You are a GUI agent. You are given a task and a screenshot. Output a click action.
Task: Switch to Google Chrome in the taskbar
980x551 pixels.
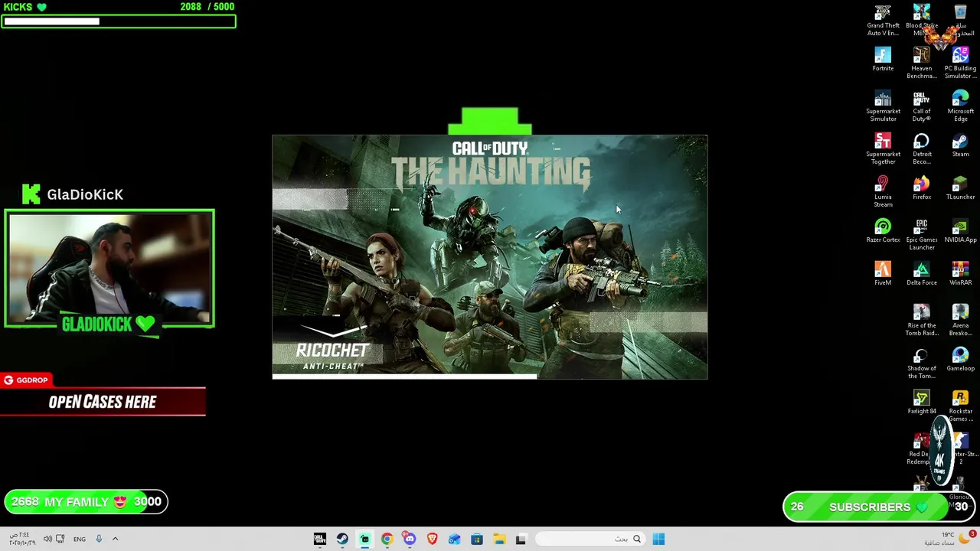click(387, 539)
